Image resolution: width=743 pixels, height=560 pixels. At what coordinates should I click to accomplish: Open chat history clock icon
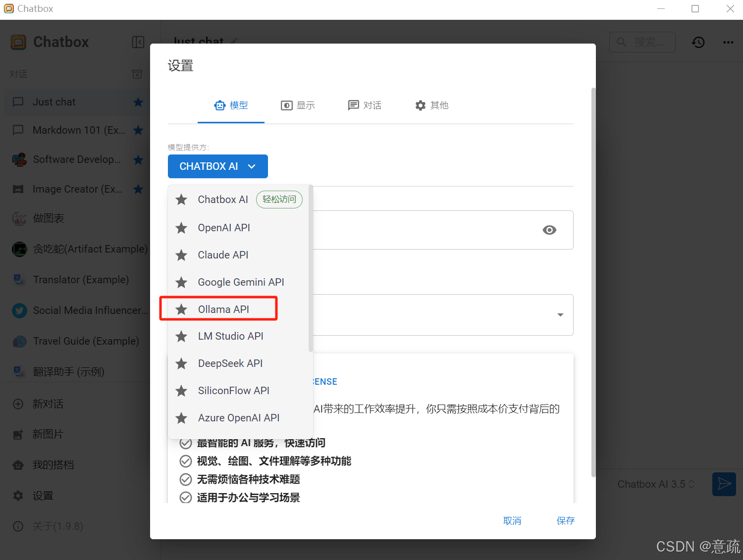[x=698, y=42]
